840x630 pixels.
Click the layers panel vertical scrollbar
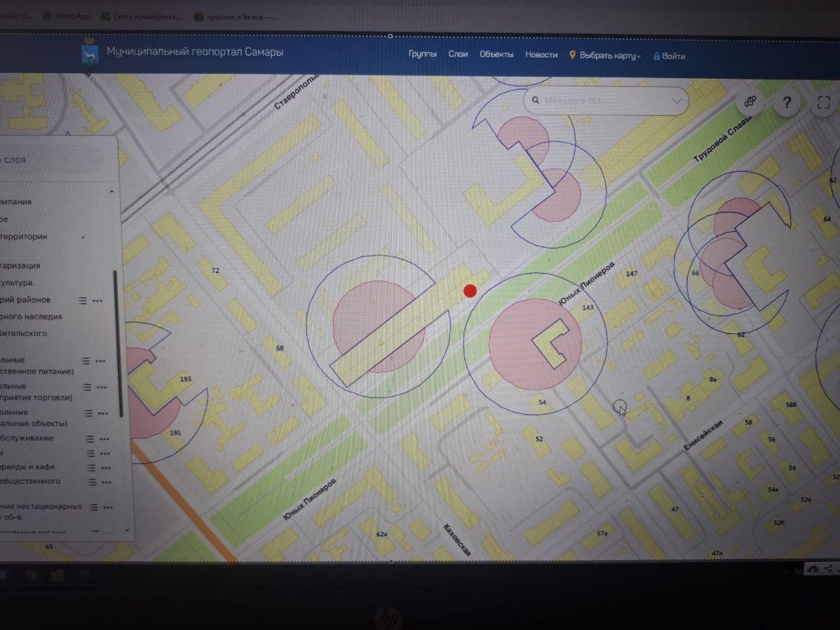[116, 341]
